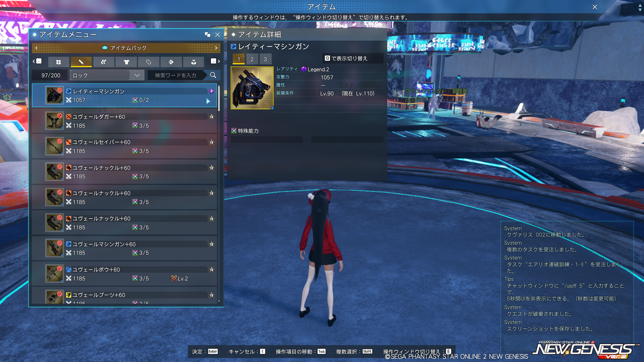Open the armor units chevron category tab
Screen dimensions: 644x362
104,62
